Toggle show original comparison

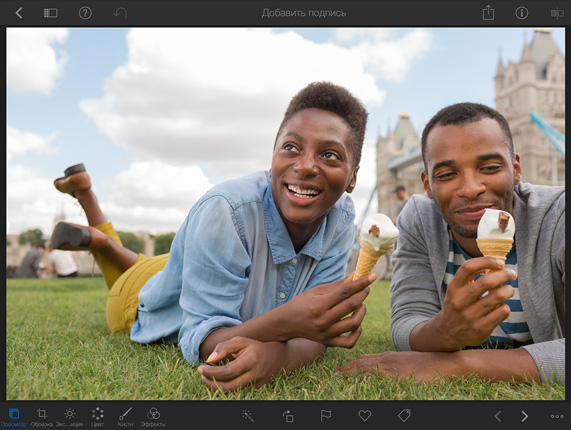click(x=557, y=13)
